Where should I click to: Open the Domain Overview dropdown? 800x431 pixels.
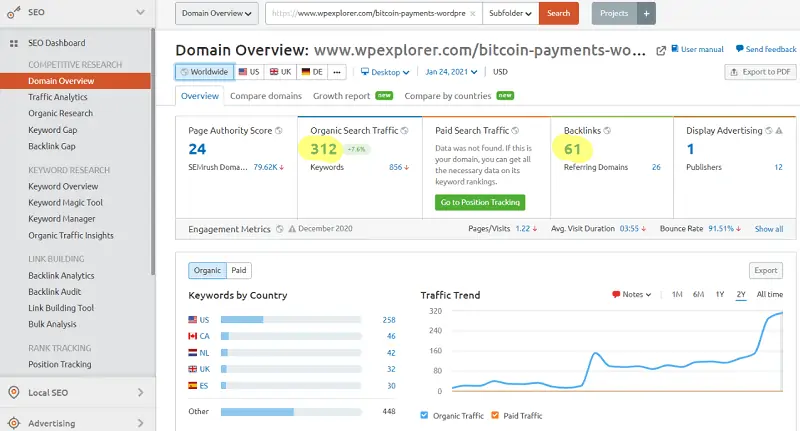pyautogui.click(x=216, y=13)
